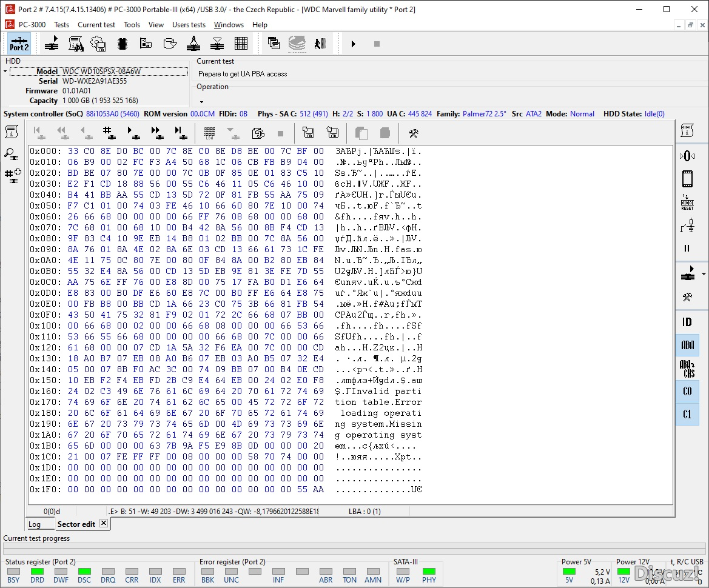Collapse the HDD Model expander arrow
This screenshot has height=588, width=709.
[5, 72]
